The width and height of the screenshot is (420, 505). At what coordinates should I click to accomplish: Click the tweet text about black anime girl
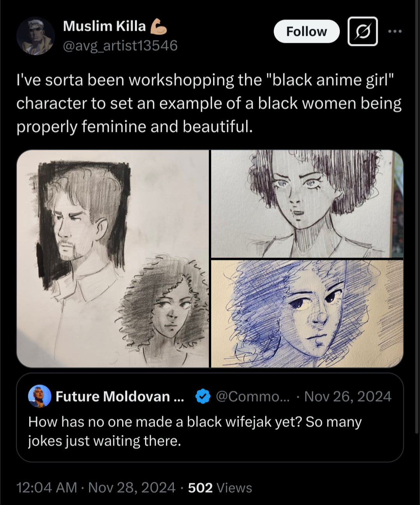point(209,103)
